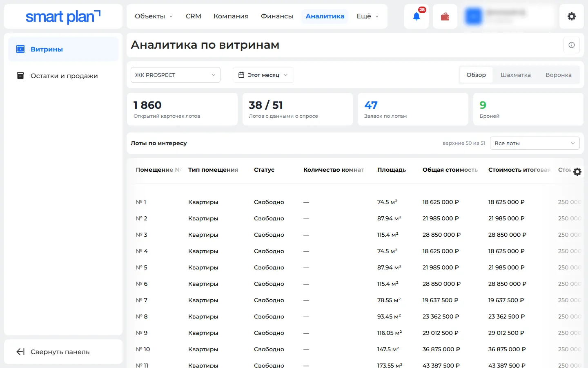Click total cost 23 362 500 ₽ cell

tap(441, 316)
